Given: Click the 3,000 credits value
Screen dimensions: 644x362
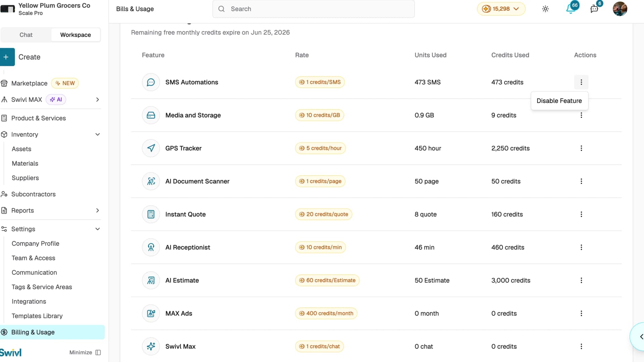Looking at the screenshot, I should pyautogui.click(x=511, y=280).
